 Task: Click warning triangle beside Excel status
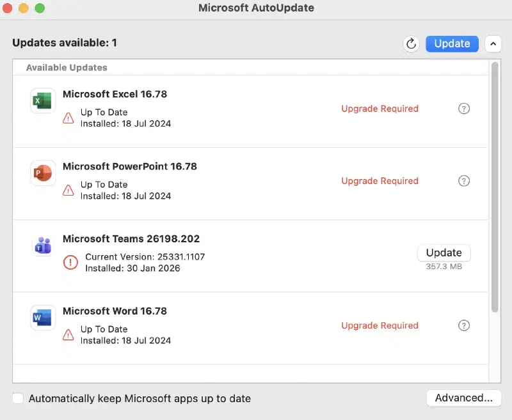pos(68,118)
